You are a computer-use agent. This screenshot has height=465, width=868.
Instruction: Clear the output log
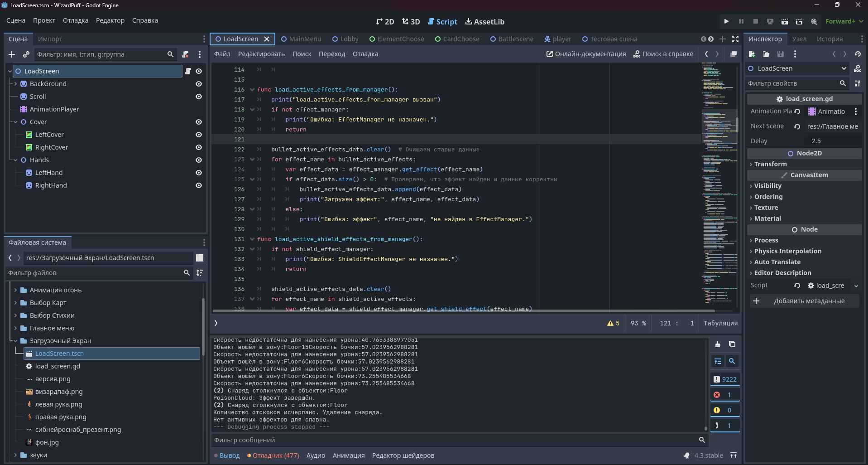718,344
